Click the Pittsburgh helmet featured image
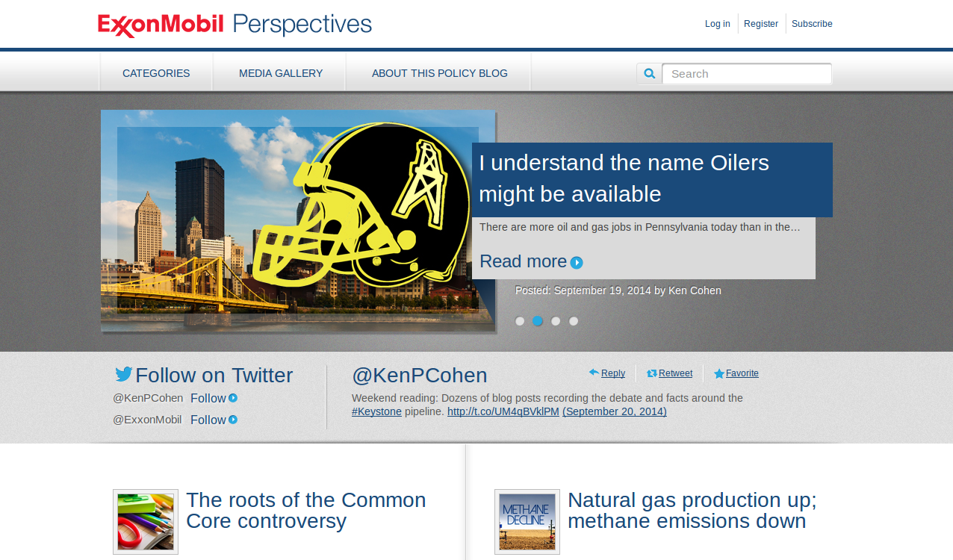The height and width of the screenshot is (560, 953). click(298, 221)
